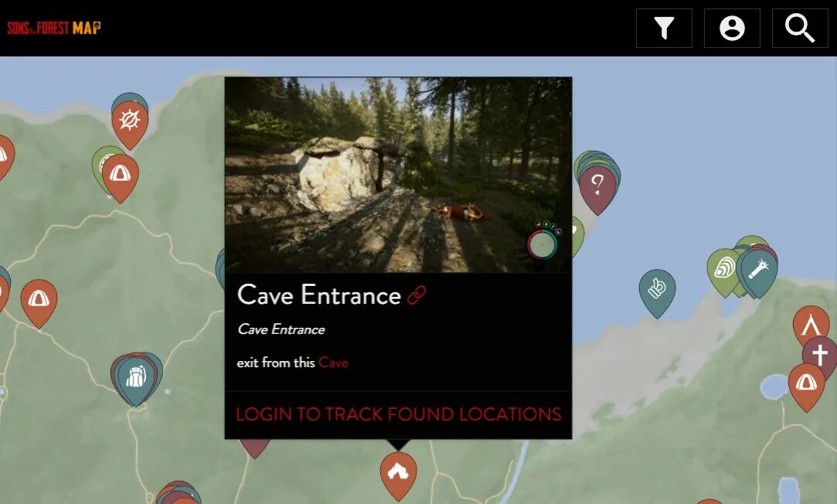Follow the red Cave link
This screenshot has height=504, width=837.
coord(333,363)
